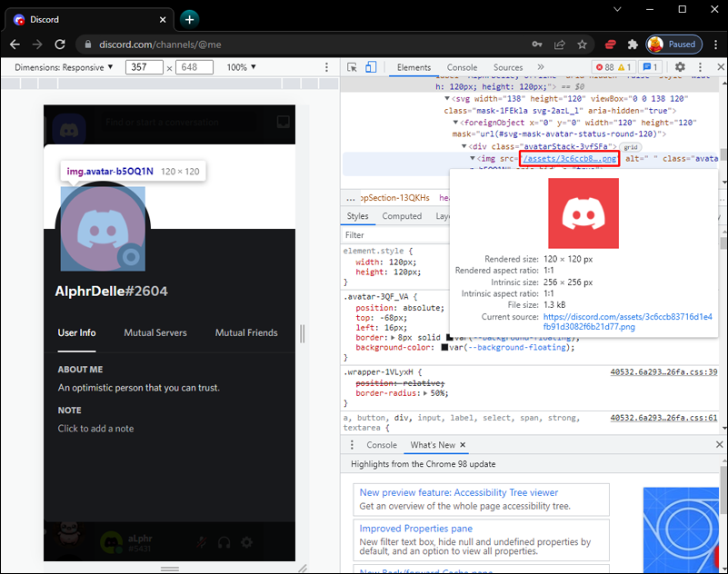Viewport: 728px width, 574px height.
Task: Go back using the browser back arrow
Action: click(15, 45)
